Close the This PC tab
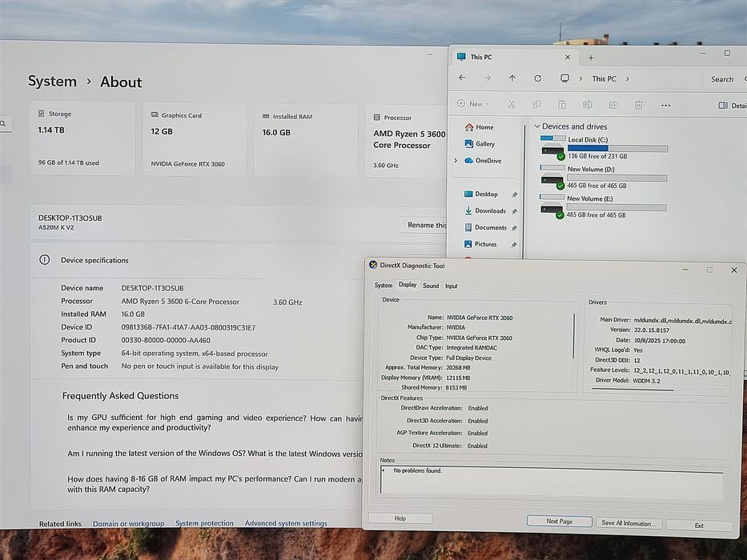747x560 pixels. point(568,57)
